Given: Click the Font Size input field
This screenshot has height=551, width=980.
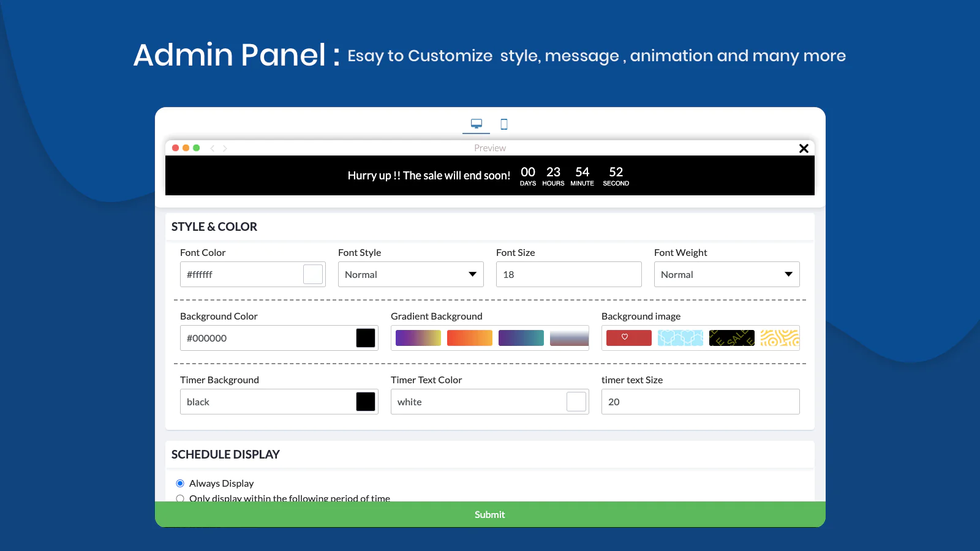Looking at the screenshot, I should (x=568, y=274).
